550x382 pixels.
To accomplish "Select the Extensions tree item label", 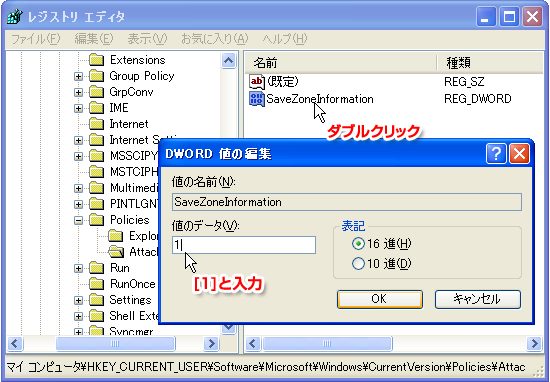I will [137, 60].
